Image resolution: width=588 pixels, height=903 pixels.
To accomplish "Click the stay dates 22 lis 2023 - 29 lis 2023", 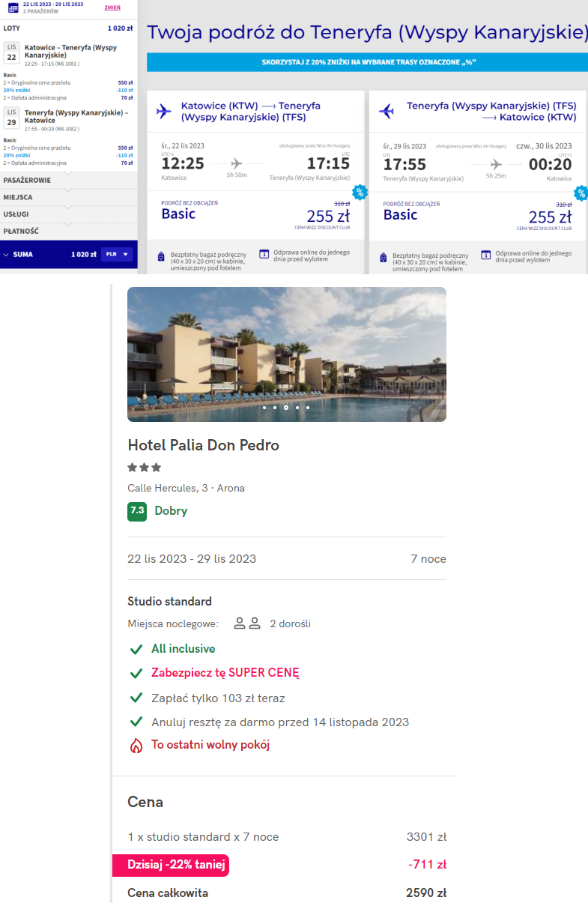I will point(192,559).
